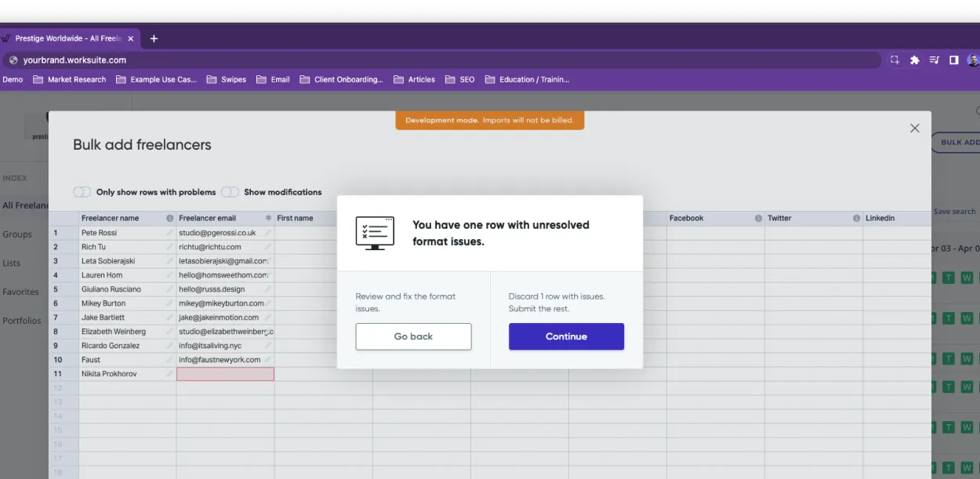
Task: Click the info icon on the Twitter column
Action: point(856,218)
